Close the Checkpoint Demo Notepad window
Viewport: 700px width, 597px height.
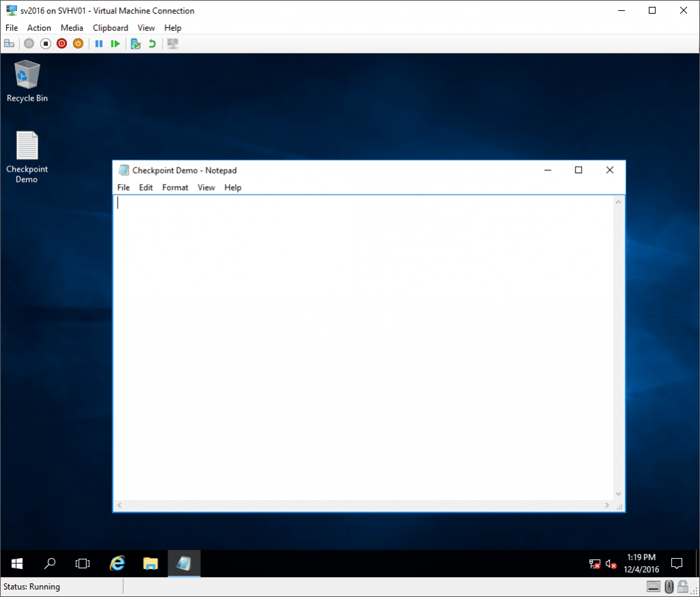coord(610,170)
